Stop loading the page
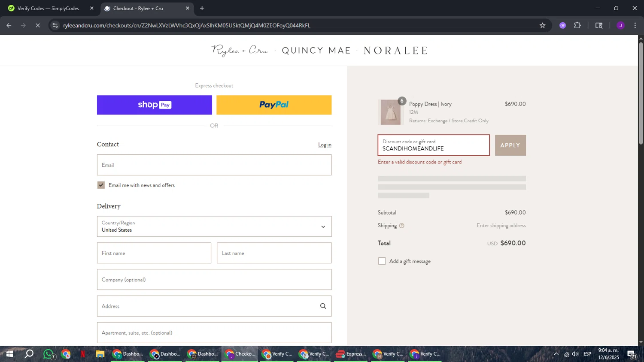The image size is (644, 362). (38, 25)
